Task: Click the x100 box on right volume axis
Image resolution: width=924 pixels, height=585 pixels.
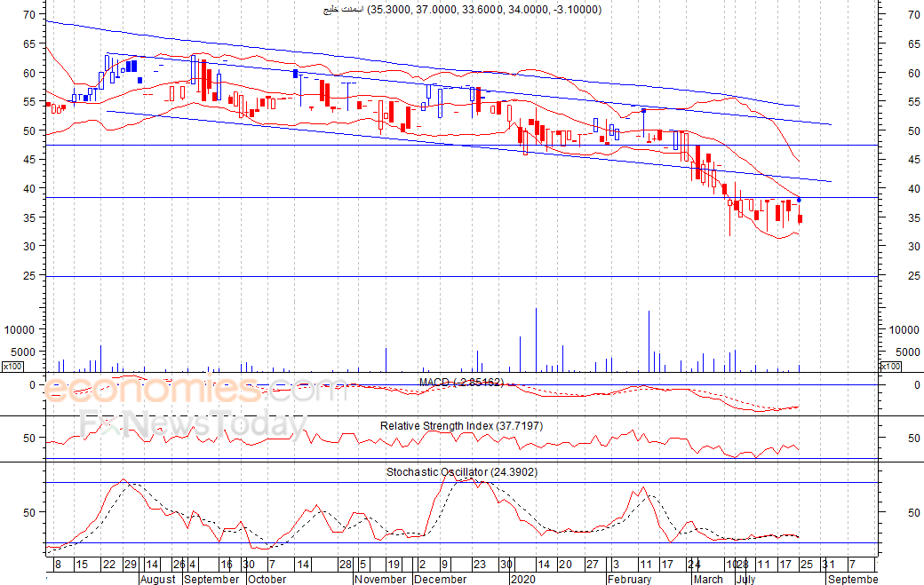Action: pos(890,367)
